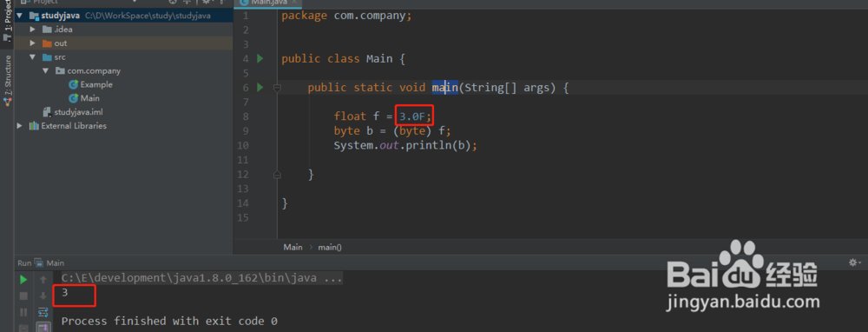
Task: Click the 'byte b = (byte) f;' line
Action: (x=392, y=131)
